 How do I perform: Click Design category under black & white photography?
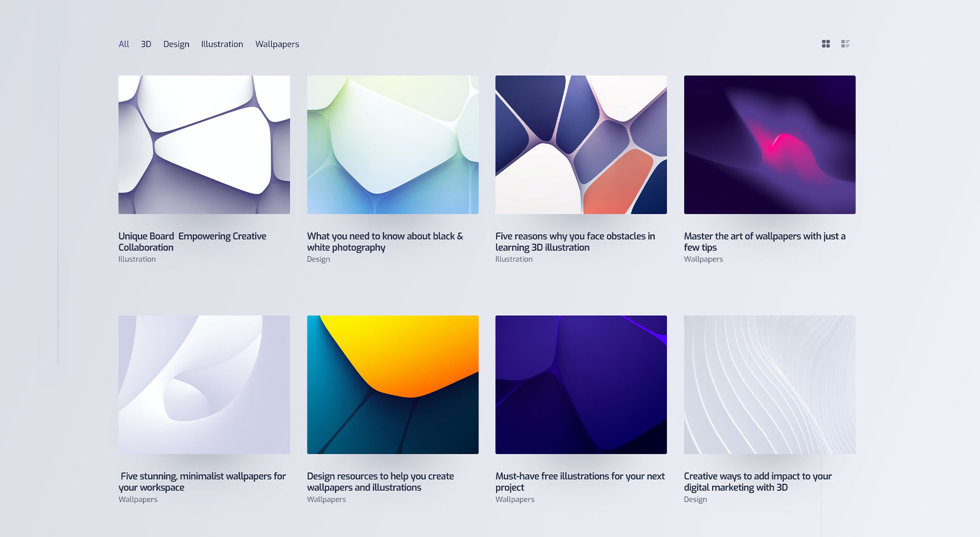point(318,259)
